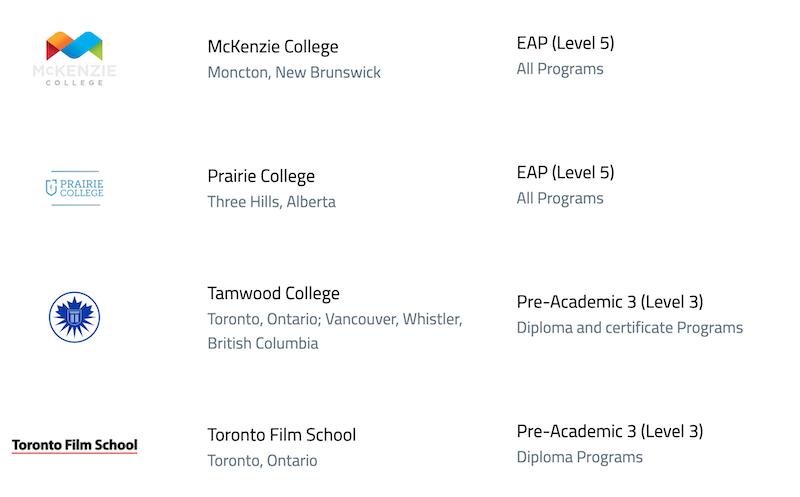Click EAP (Level 5) for McKenzie College
The width and height of the screenshot is (800, 497).
pos(565,43)
